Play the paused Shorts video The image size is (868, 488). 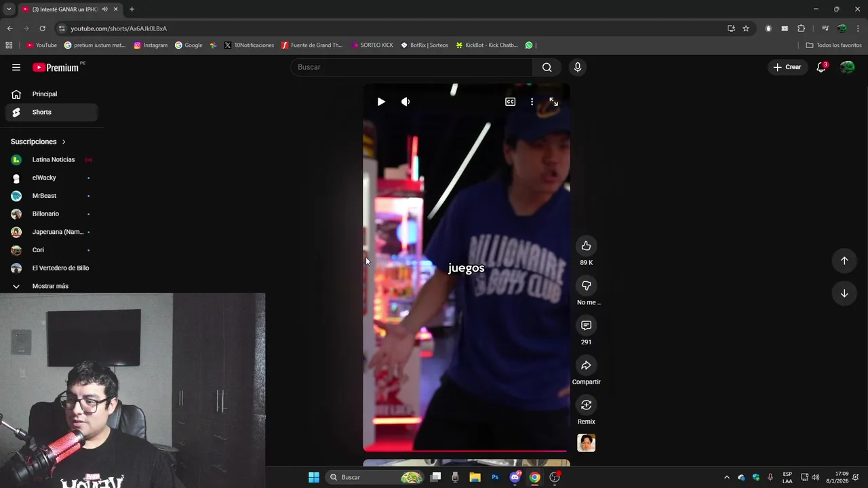point(381,102)
